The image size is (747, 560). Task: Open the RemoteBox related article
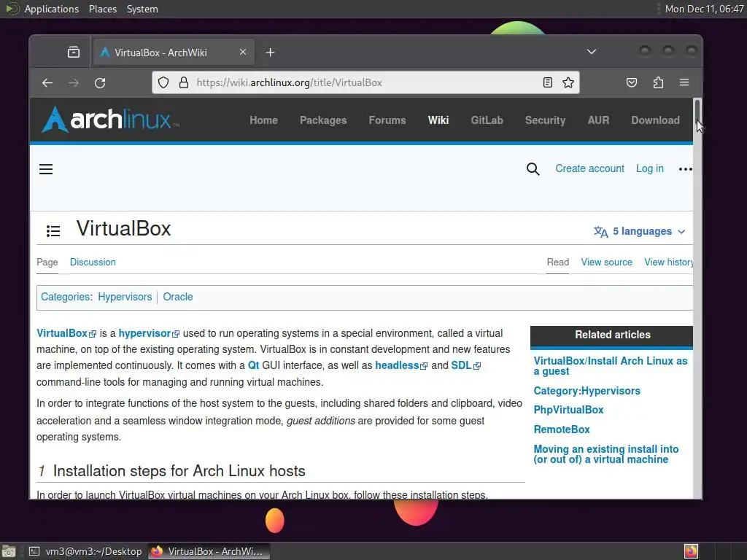pyautogui.click(x=561, y=429)
